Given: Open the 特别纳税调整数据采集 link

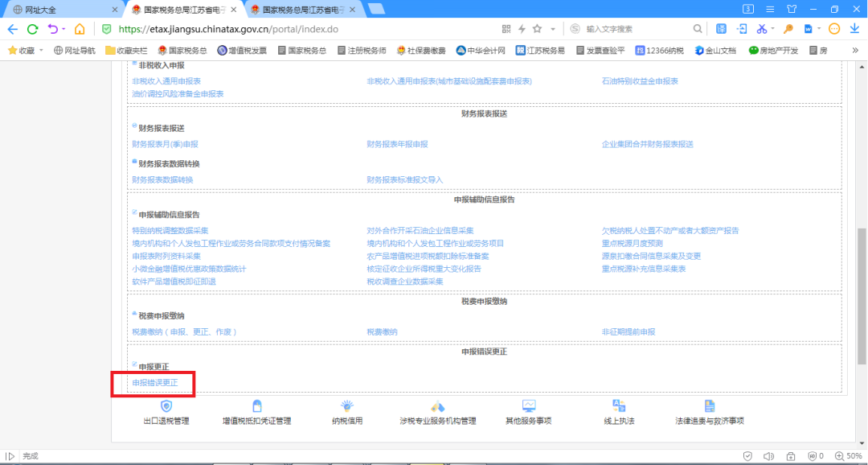Looking at the screenshot, I should tap(170, 231).
